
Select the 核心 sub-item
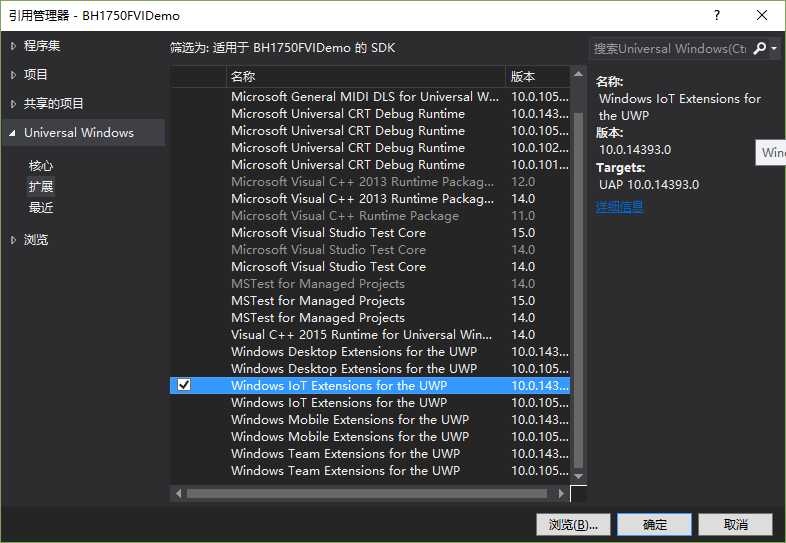[41, 165]
